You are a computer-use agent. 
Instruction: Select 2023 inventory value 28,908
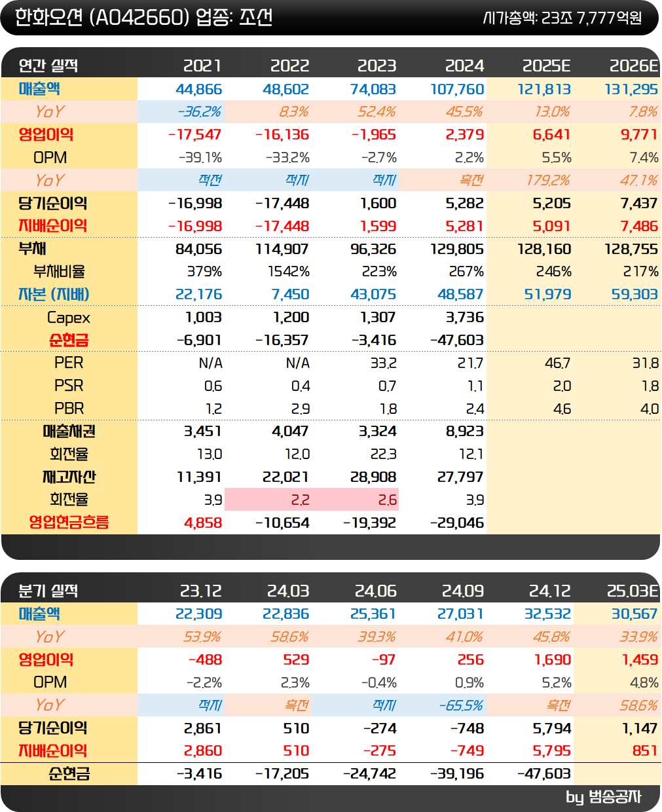coord(373,477)
